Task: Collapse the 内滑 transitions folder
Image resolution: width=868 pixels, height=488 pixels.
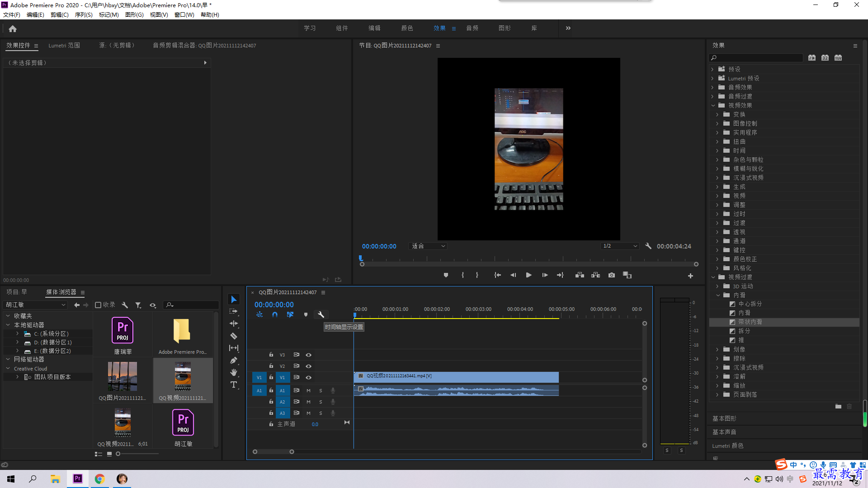Action: 718,295
